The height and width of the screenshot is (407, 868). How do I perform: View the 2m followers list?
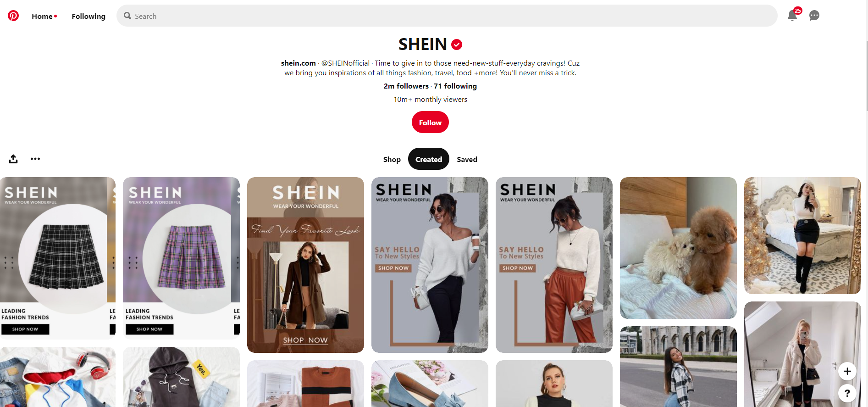click(406, 86)
